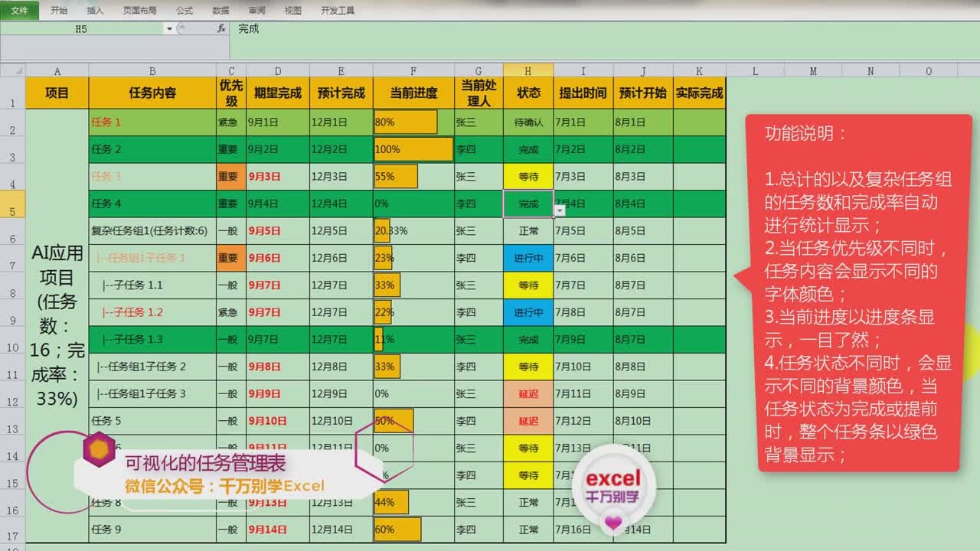Open the validation dropdown beside cell H5

click(560, 210)
